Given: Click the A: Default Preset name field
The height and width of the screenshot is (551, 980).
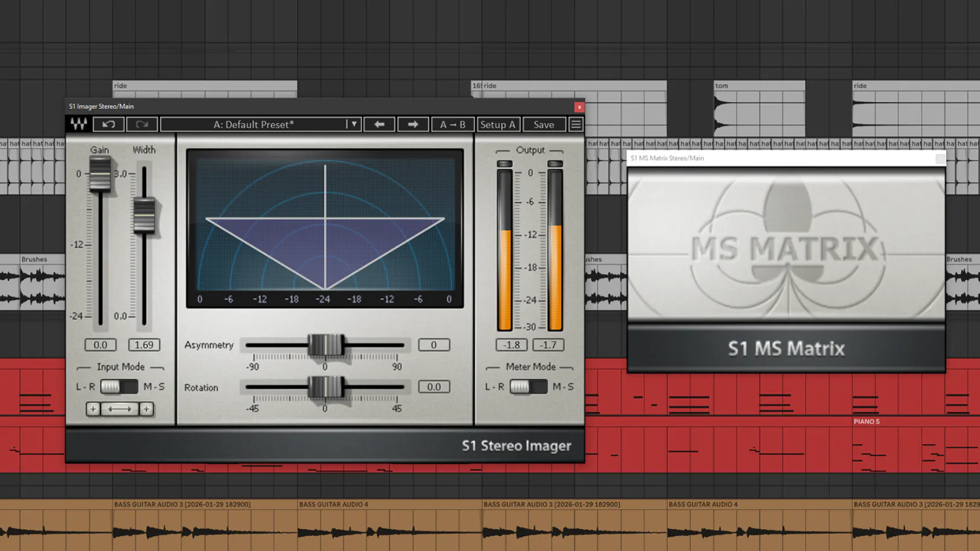Looking at the screenshot, I should pyautogui.click(x=253, y=124).
